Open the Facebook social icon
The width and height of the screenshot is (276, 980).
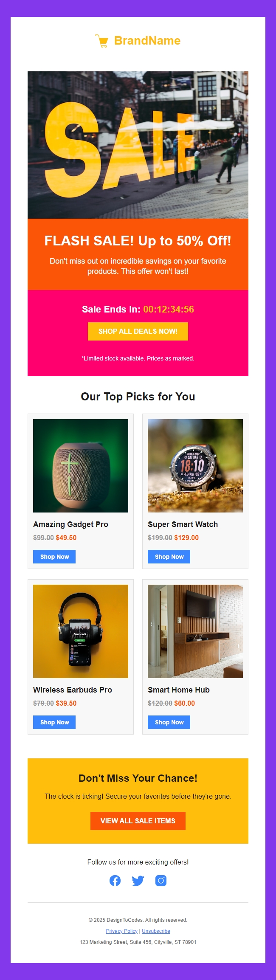pos(115,881)
